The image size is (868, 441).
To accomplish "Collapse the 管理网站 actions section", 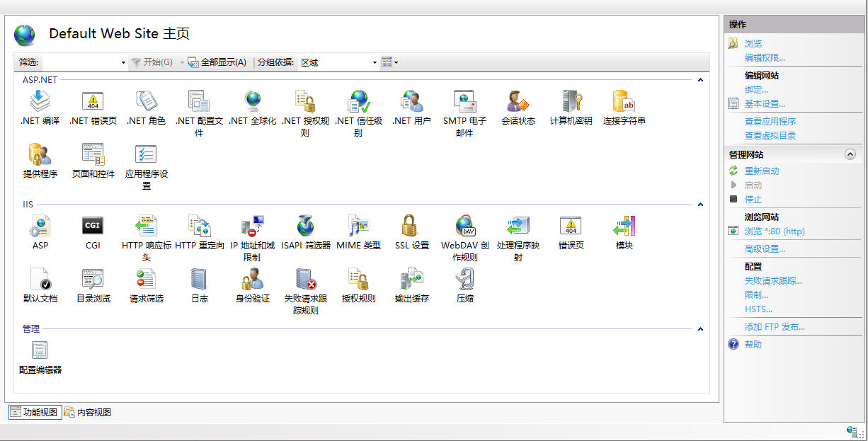I will pyautogui.click(x=850, y=154).
